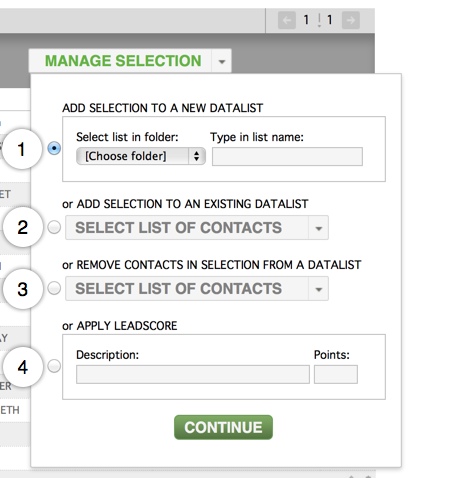Click current page number indicator
The image size is (452, 478).
[306, 20]
